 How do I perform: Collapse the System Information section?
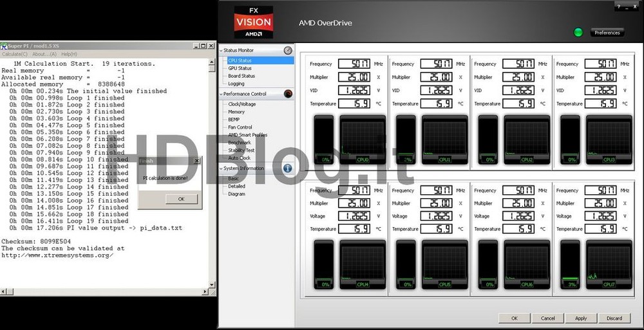coord(222,169)
